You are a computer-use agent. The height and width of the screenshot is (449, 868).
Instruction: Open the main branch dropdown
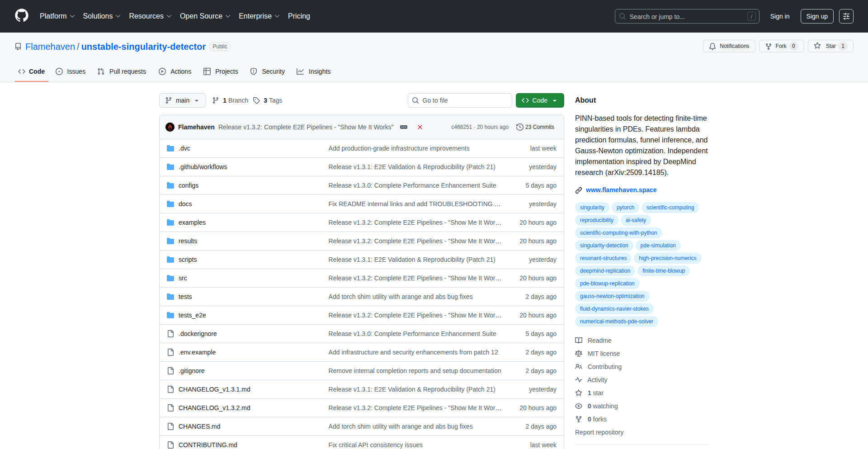(182, 100)
